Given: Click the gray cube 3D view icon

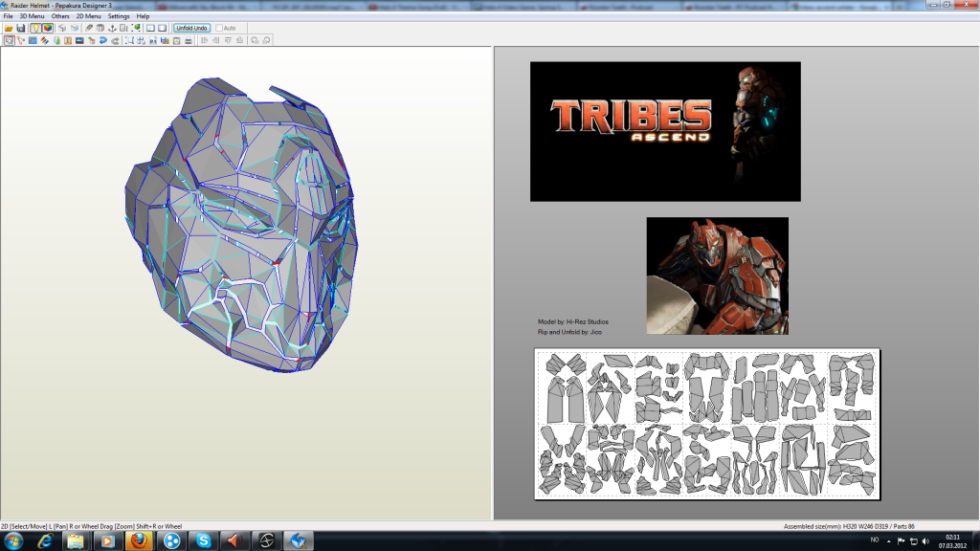Looking at the screenshot, I should tap(62, 28).
